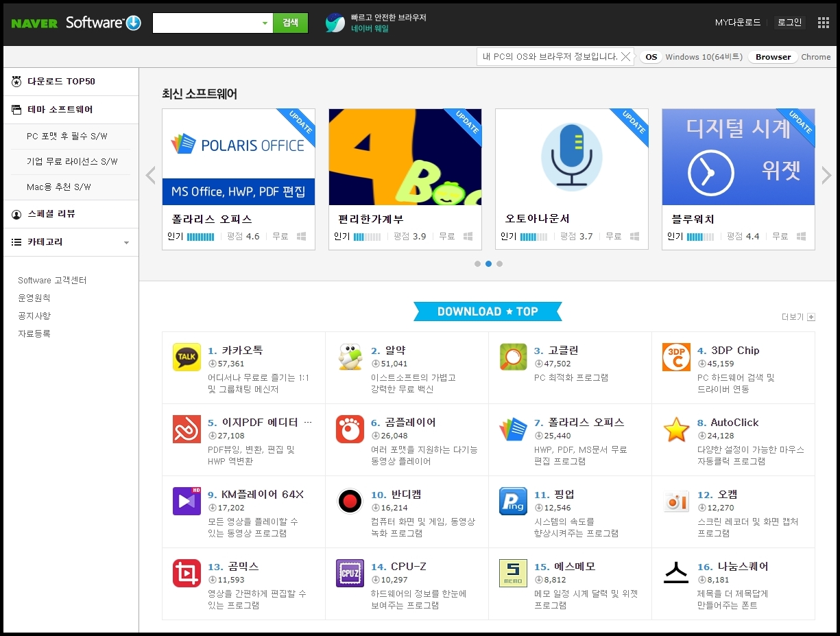Open 자료등록 link

click(34, 334)
